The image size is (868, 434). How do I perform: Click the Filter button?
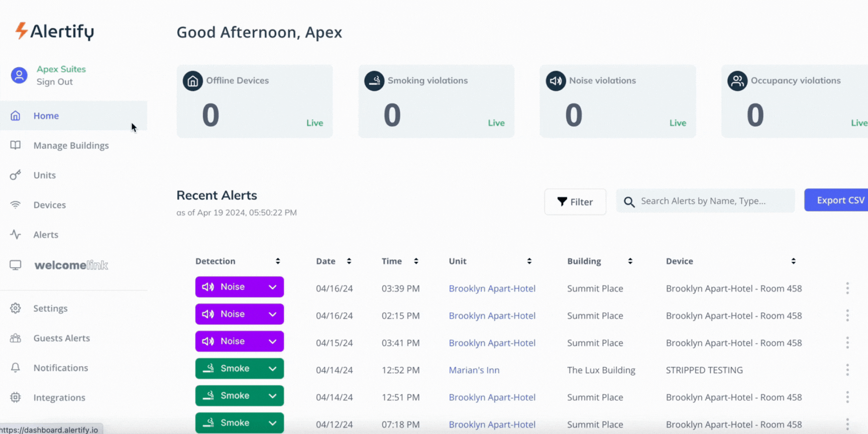coord(575,202)
